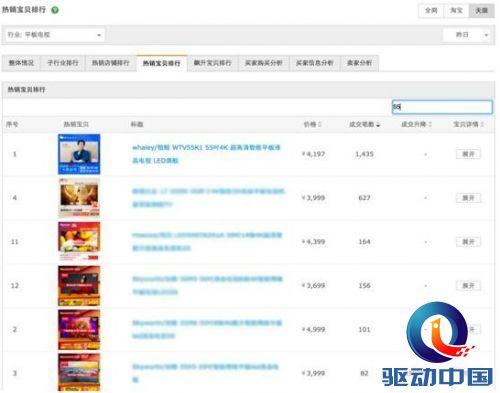Click the Skyworth thumbnail in row 3
The height and width of the screenshot is (393, 500).
(79, 373)
